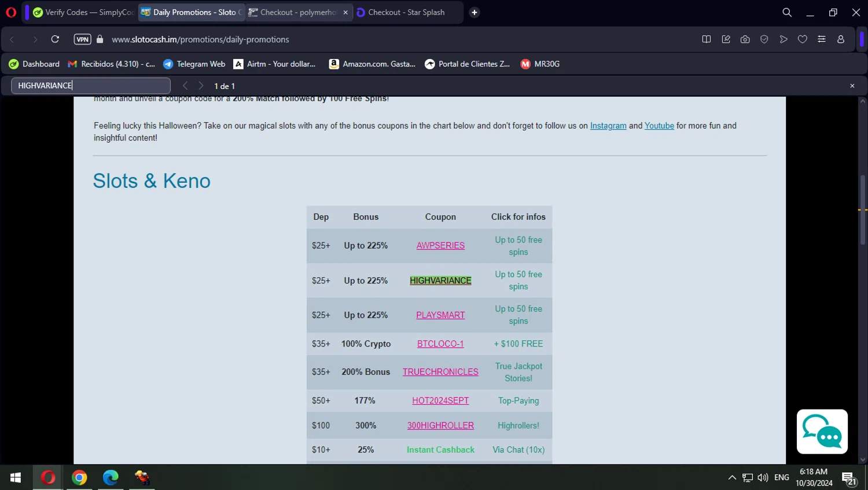The width and height of the screenshot is (868, 490).
Task: Go to previous find result
Action: 185,86
